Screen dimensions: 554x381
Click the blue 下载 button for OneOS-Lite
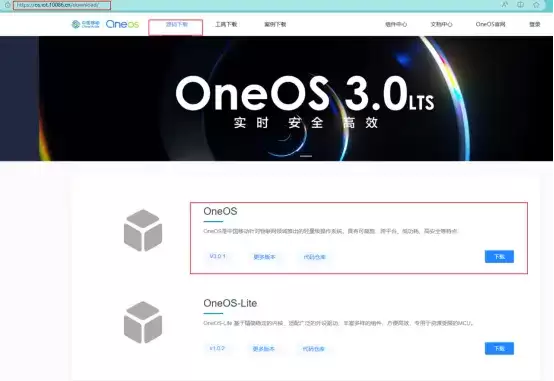click(x=499, y=348)
